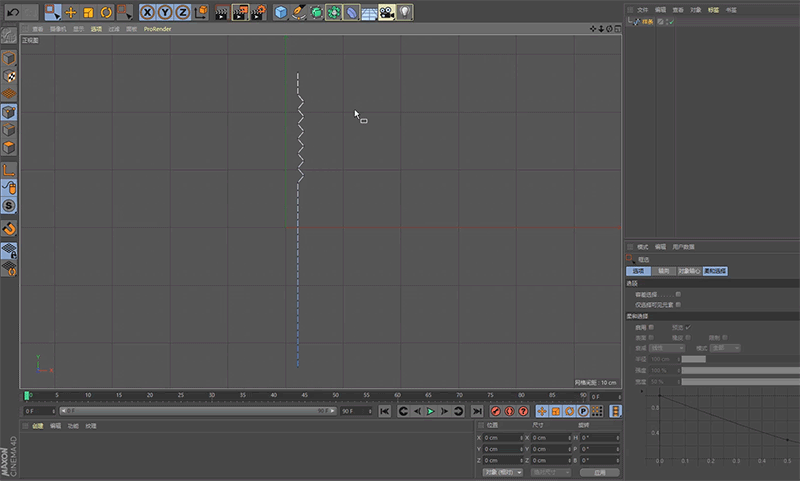Viewport: 800px width, 481px height.
Task: Open the Camera object icon
Action: [386, 13]
